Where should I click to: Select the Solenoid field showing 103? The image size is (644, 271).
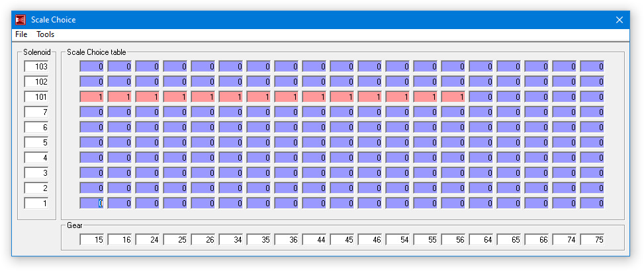pyautogui.click(x=36, y=66)
